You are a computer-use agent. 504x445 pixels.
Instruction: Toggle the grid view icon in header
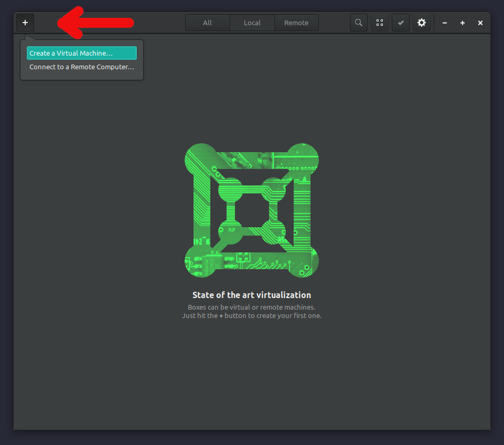pos(380,23)
